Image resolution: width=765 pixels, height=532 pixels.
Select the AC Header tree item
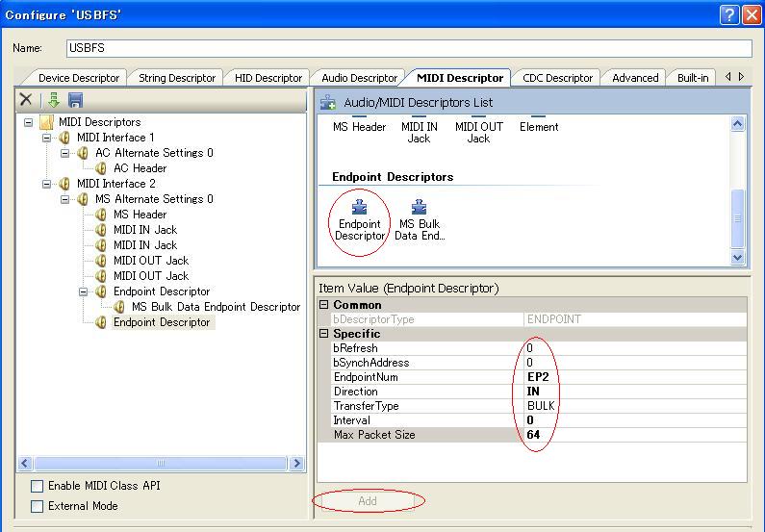(x=140, y=168)
